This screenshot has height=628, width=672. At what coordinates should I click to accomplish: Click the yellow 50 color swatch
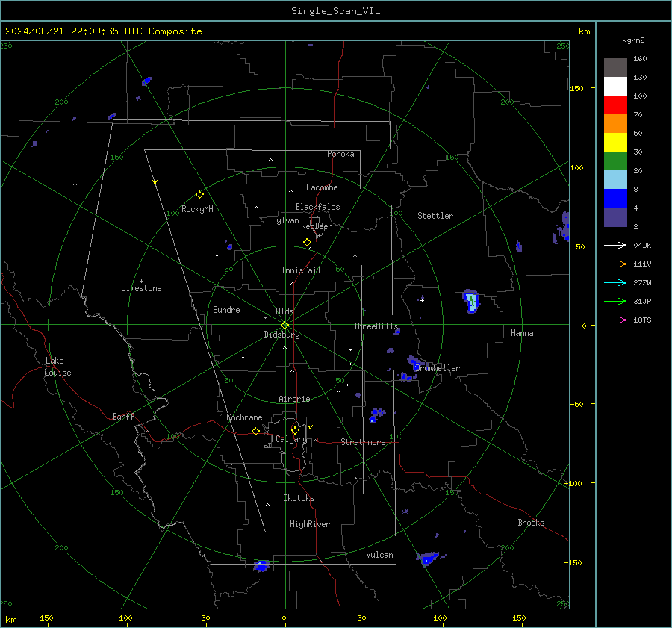click(x=615, y=143)
